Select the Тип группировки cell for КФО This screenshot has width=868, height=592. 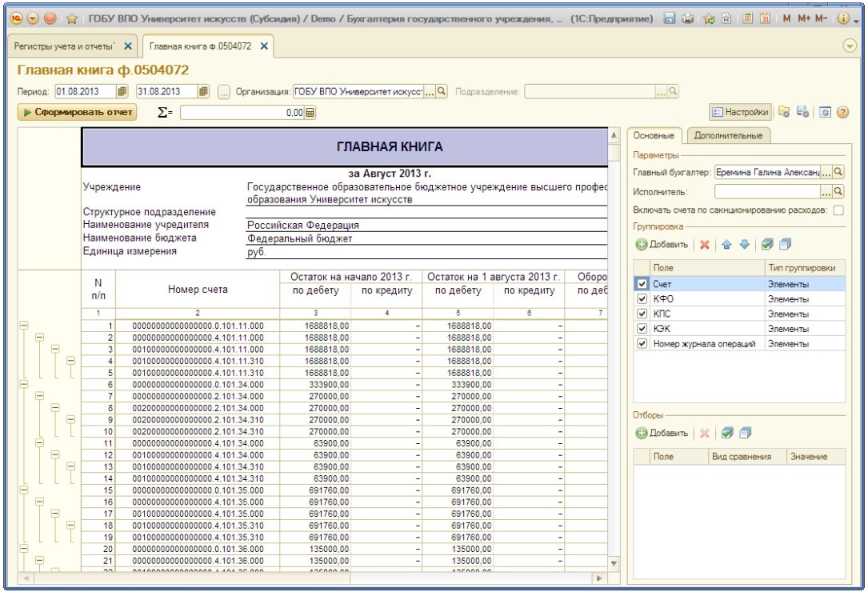[x=805, y=299]
